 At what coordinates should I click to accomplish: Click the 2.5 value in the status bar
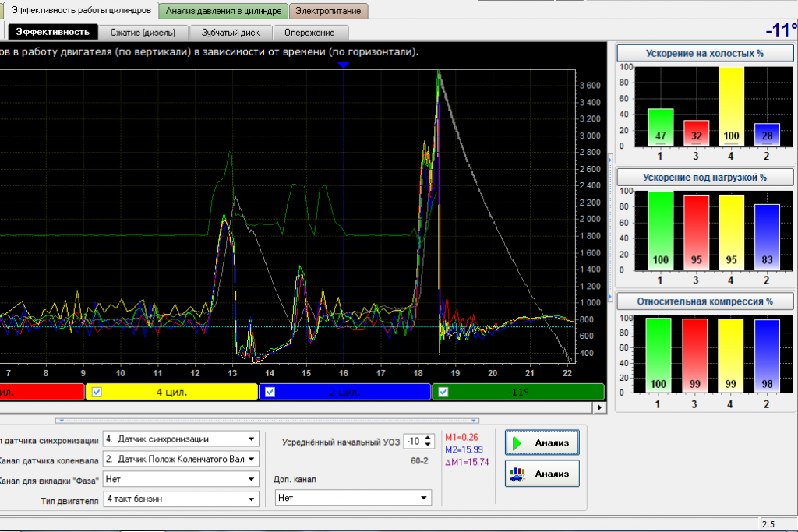pos(768,524)
